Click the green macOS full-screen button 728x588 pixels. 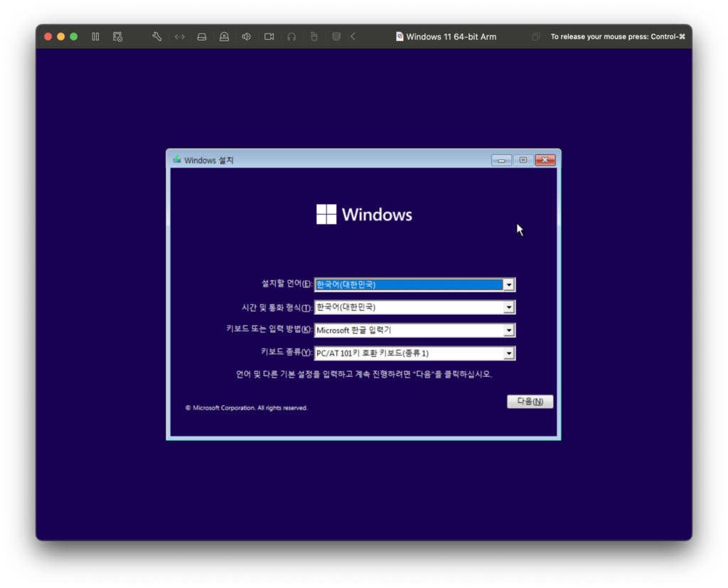click(x=73, y=36)
